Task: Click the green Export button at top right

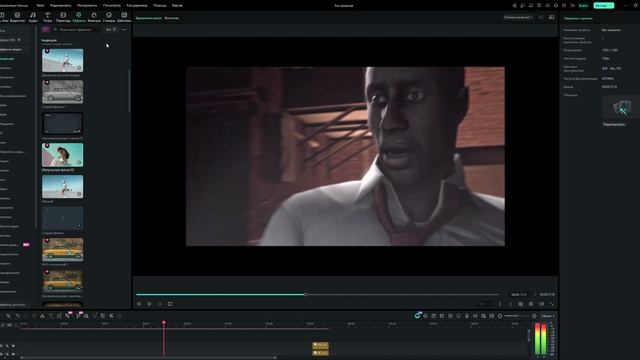Action: pos(603,5)
